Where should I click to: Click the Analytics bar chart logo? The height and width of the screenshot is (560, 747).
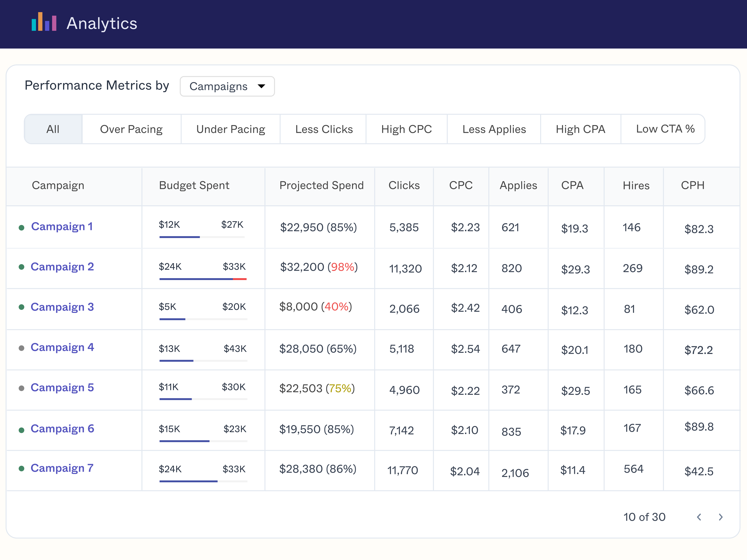click(x=44, y=22)
